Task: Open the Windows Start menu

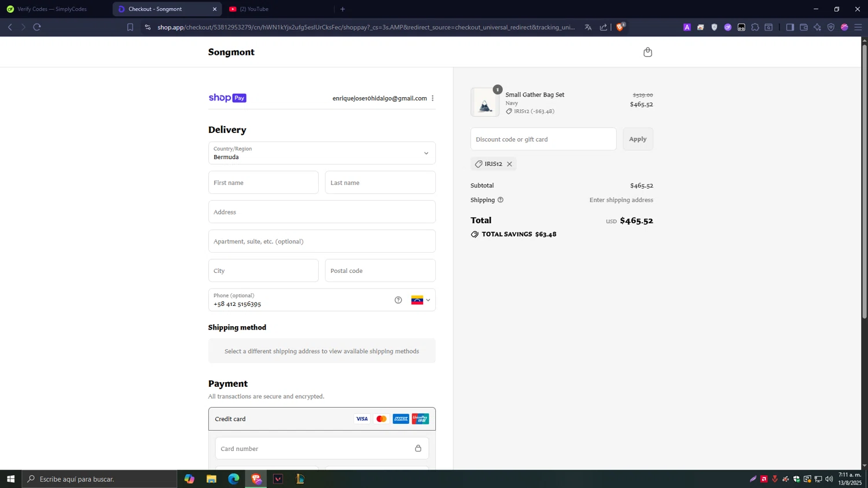Action: coord(10,479)
